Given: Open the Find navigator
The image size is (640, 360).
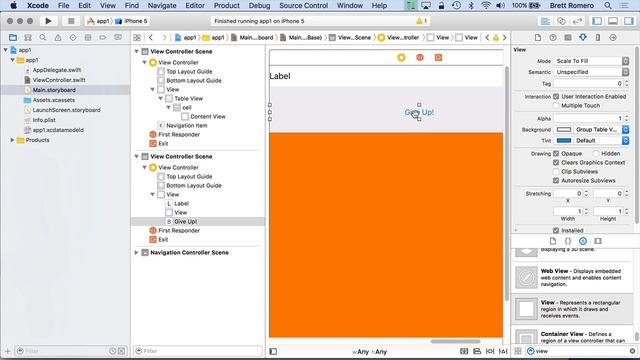Looking at the screenshot, I should 42,38.
